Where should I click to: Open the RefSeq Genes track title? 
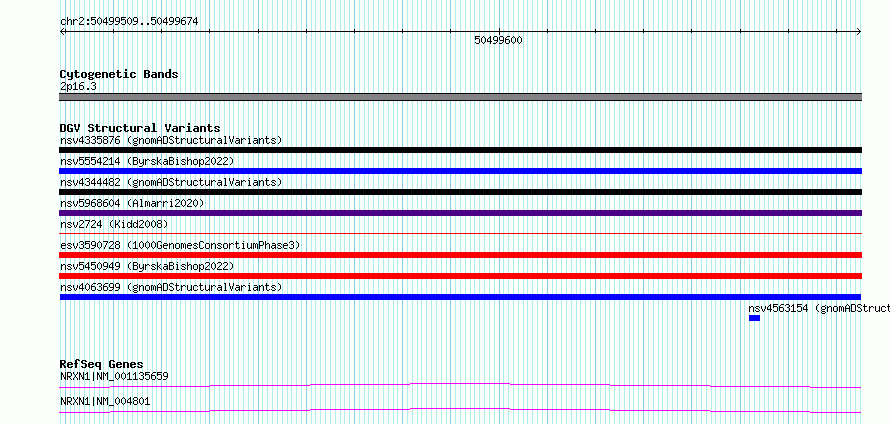point(101,364)
